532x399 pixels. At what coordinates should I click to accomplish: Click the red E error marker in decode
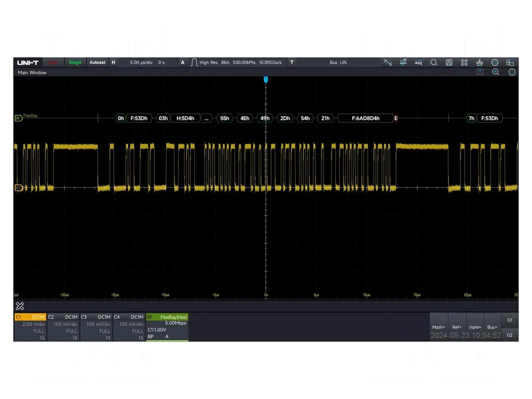click(396, 118)
